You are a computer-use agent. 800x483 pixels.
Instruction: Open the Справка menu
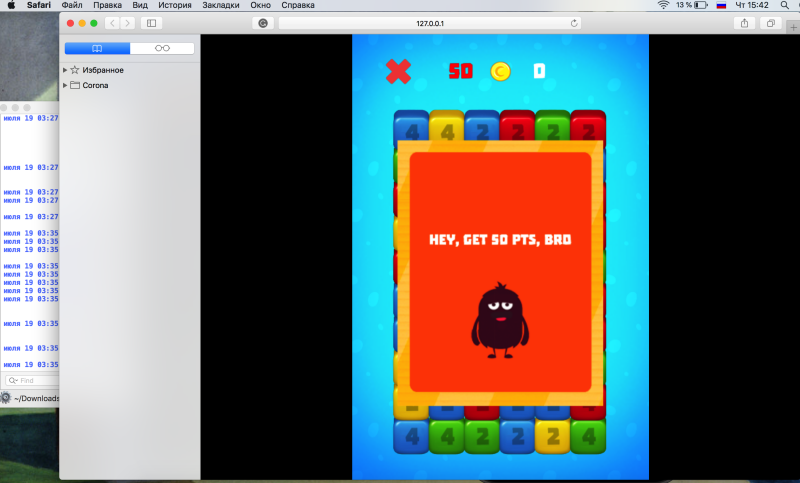point(298,5)
